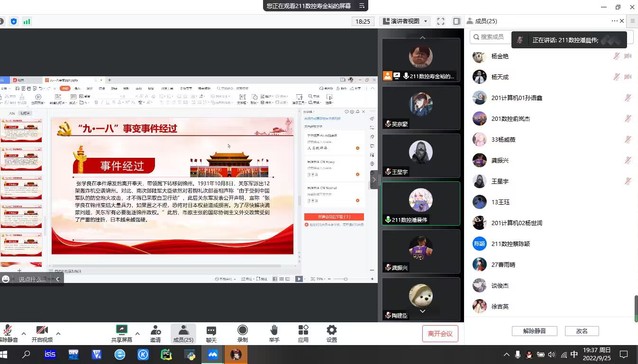Open audio options arrow beside mute
The height and width of the screenshot is (364, 638).
24,333
